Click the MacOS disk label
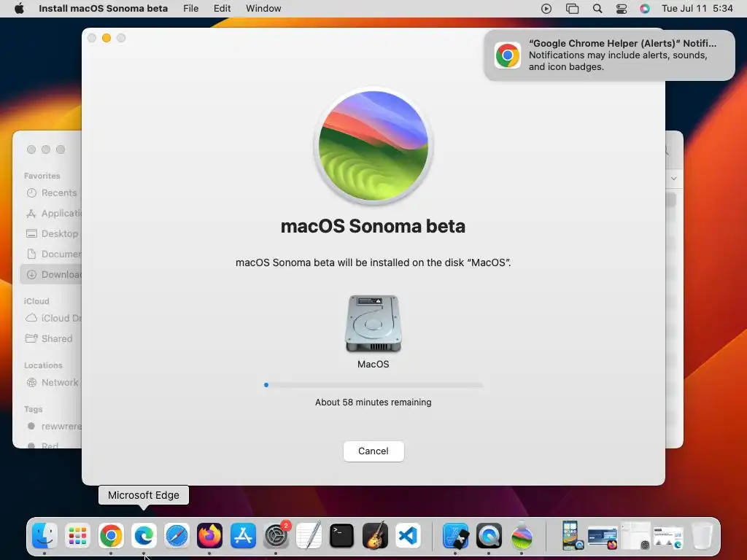747x560 pixels. 373,365
